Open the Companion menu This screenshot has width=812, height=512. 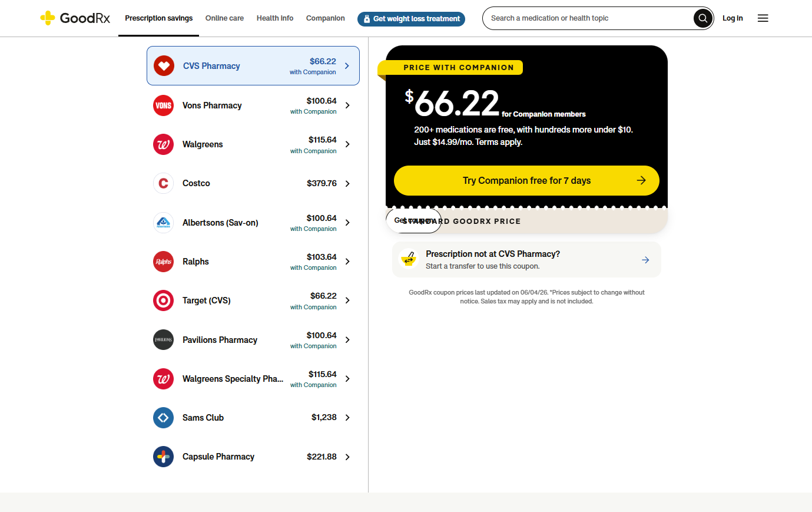click(x=326, y=18)
